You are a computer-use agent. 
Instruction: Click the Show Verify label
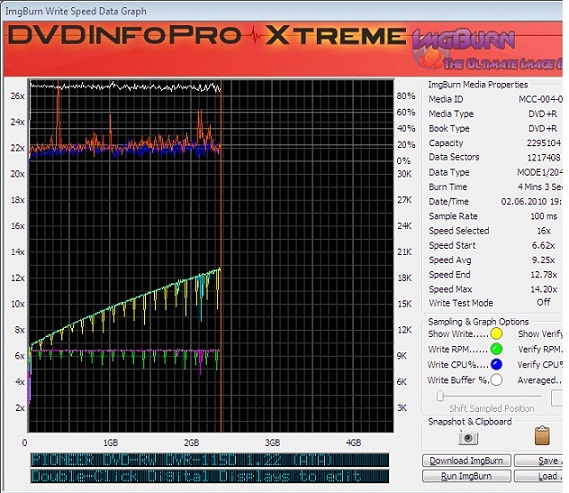coord(540,334)
